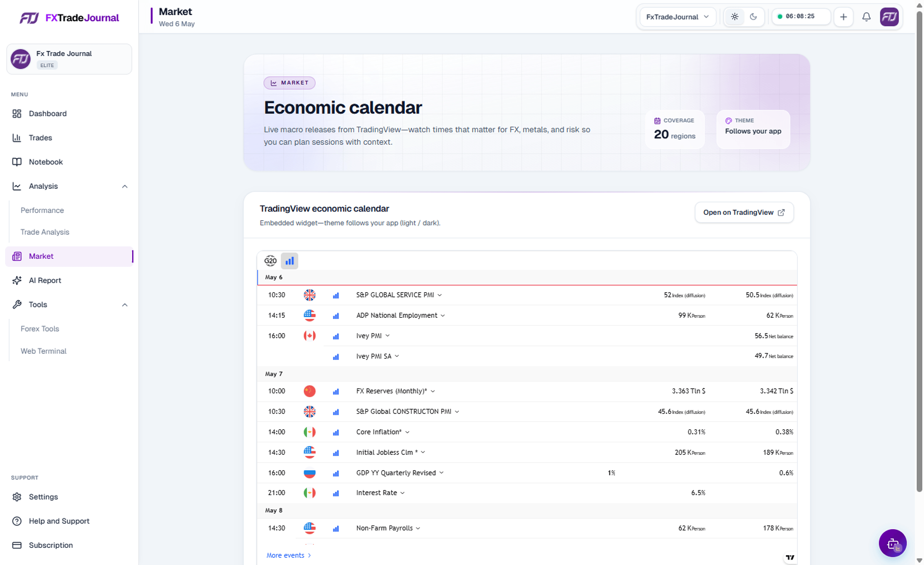Open the chat assistant floating button
This screenshot has width=924, height=565.
[892, 543]
